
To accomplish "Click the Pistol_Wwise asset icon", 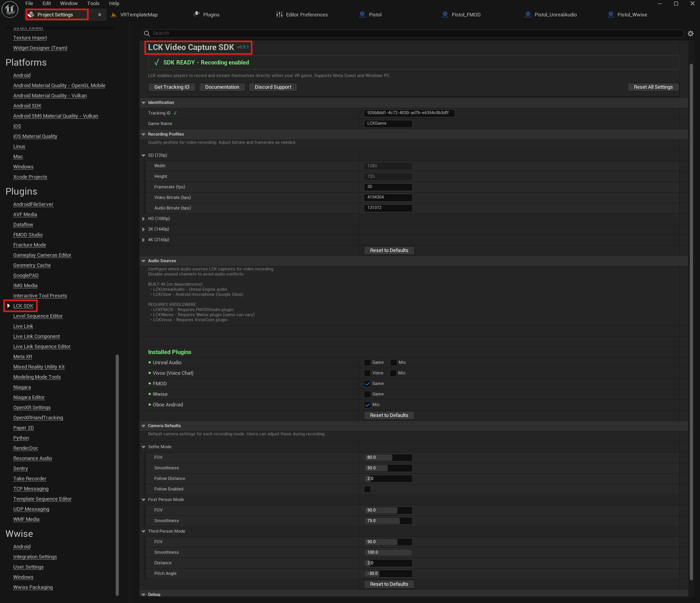I will click(x=611, y=14).
